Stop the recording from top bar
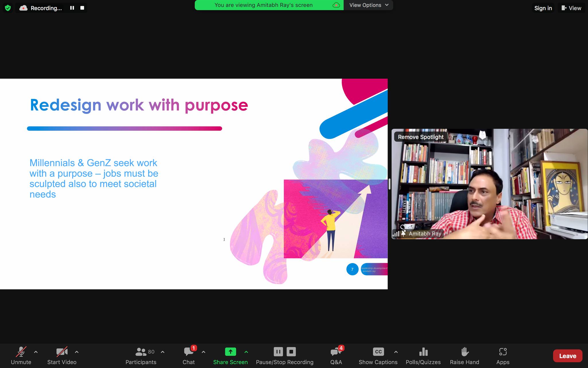The width and height of the screenshot is (588, 368). (82, 8)
